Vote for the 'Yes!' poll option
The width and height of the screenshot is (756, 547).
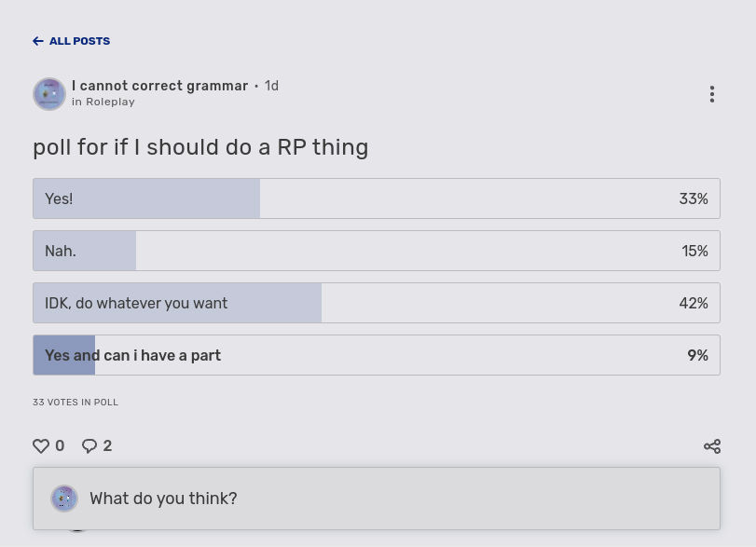(x=376, y=198)
